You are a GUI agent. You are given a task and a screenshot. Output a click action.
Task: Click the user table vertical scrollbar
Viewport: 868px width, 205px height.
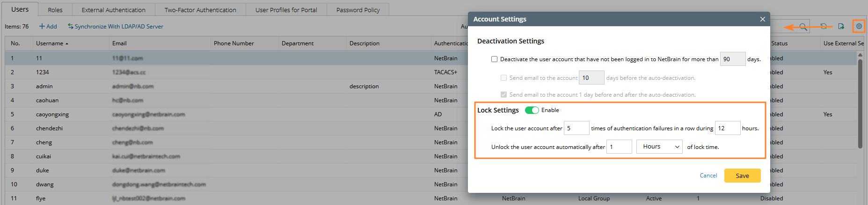point(860,103)
